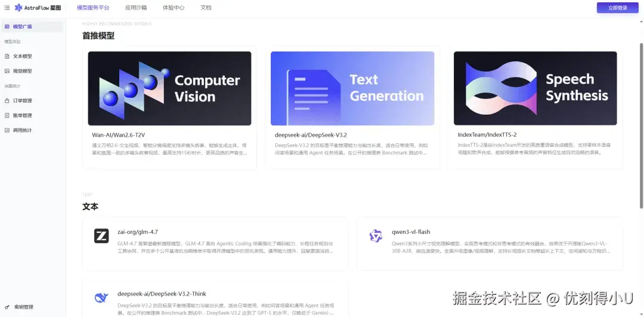Open the 订单管理 lock icon
644x317 pixels.
(7, 101)
